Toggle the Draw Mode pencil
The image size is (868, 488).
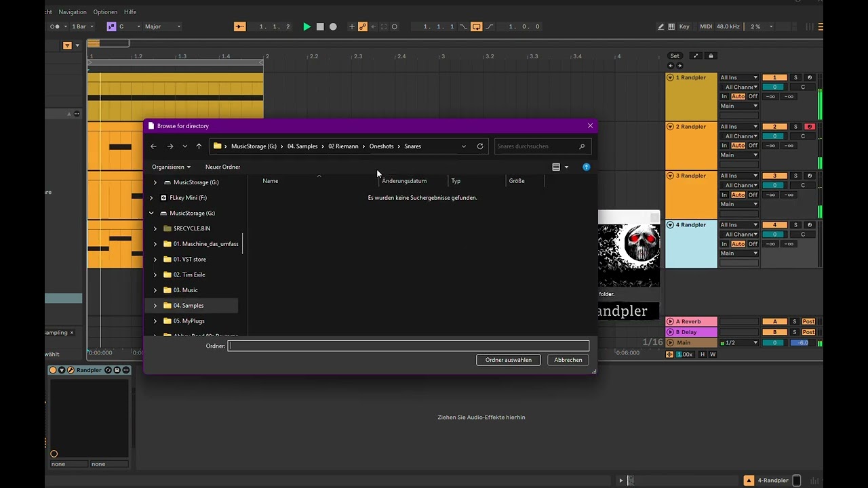click(x=660, y=26)
